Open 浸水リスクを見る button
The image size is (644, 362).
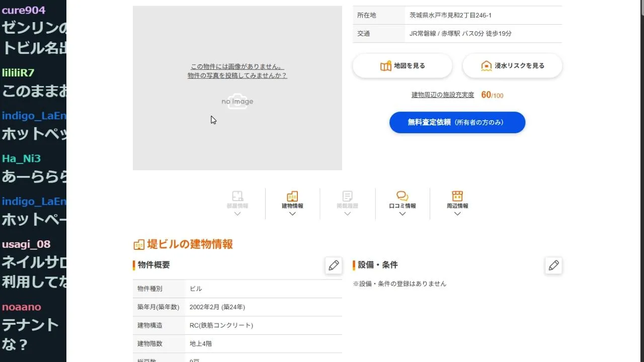tap(512, 66)
